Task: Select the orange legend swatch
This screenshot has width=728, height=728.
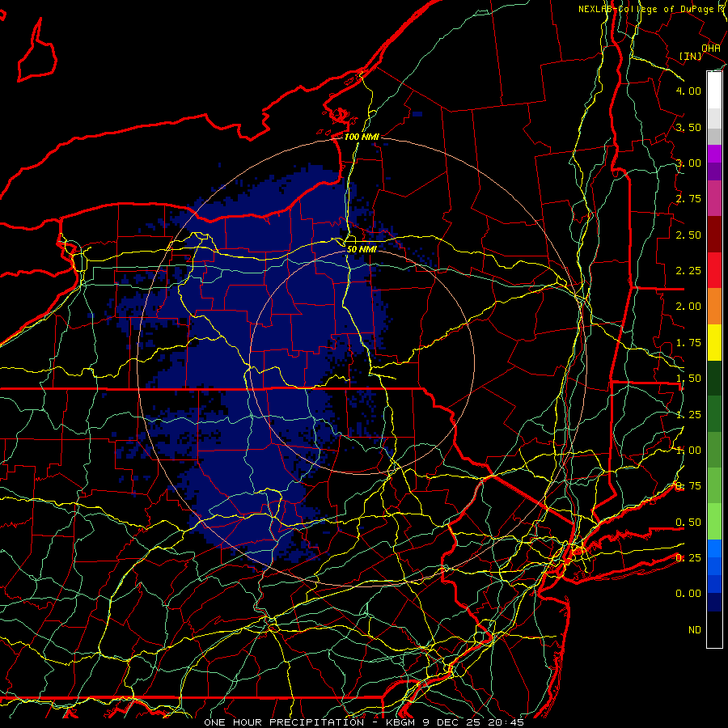Action: click(x=714, y=307)
